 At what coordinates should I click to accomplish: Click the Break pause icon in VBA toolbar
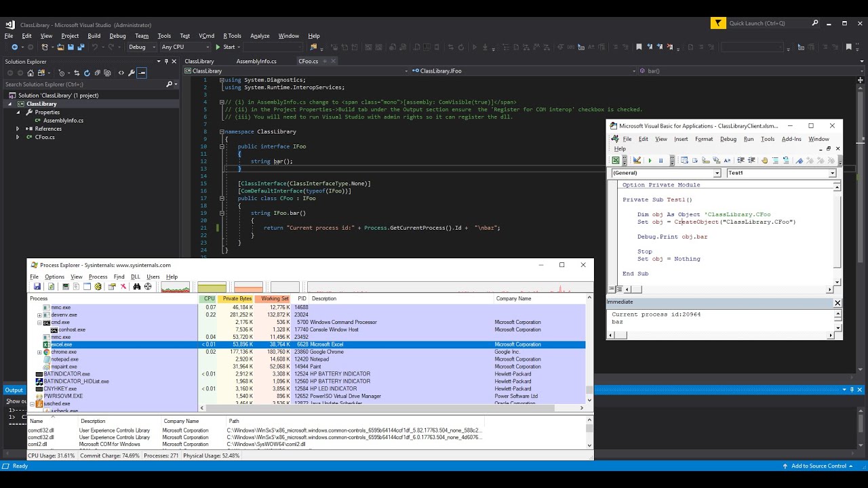(x=660, y=161)
